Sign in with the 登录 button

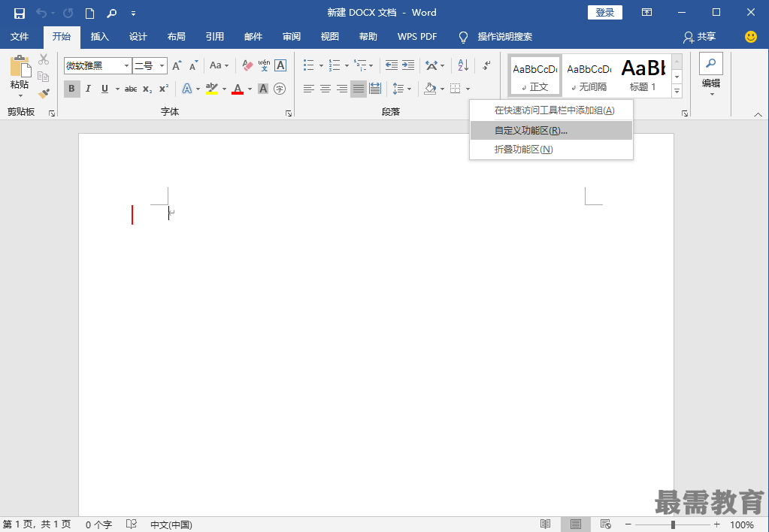point(604,13)
